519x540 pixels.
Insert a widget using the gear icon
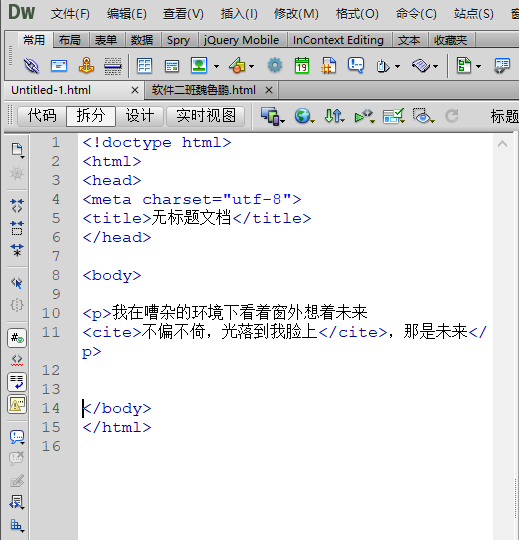[274, 65]
